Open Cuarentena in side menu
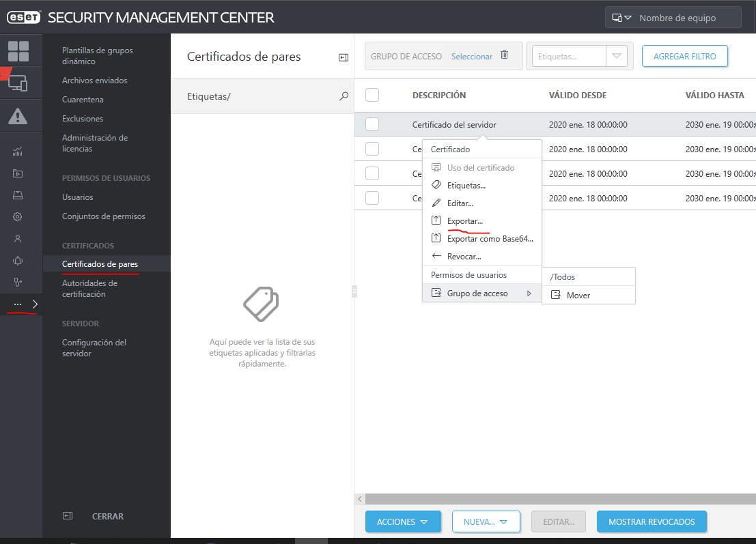The height and width of the screenshot is (544, 756). point(83,100)
